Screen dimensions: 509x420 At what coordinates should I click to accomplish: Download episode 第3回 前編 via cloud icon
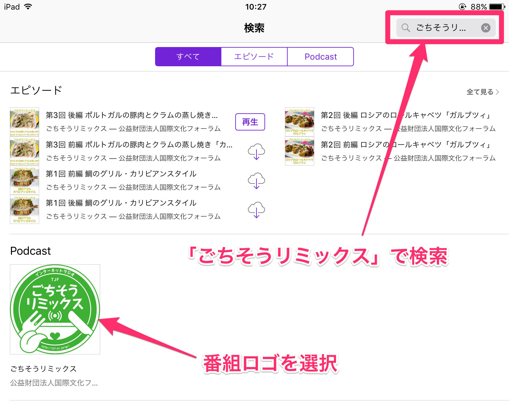[256, 151]
